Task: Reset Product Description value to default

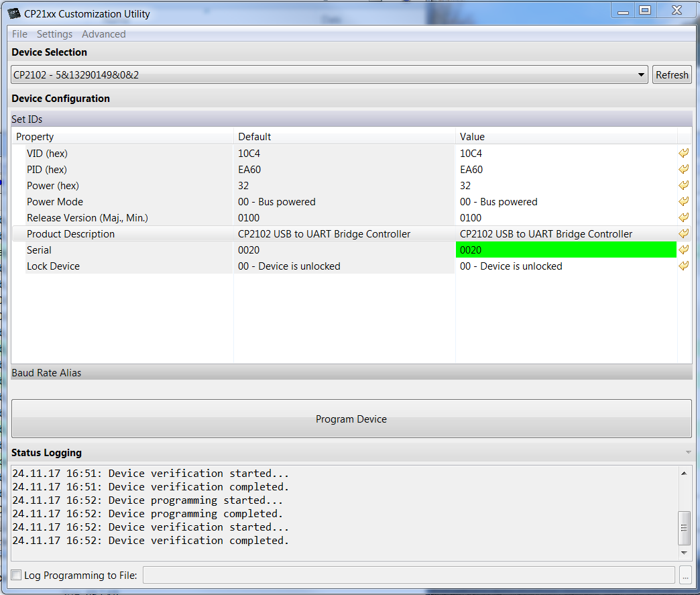Action: coord(683,233)
